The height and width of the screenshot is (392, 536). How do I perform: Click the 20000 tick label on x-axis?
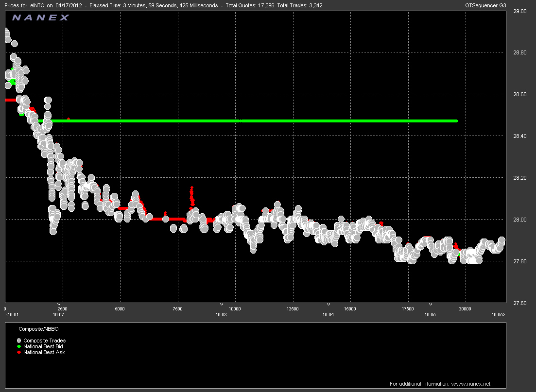pos(465,308)
